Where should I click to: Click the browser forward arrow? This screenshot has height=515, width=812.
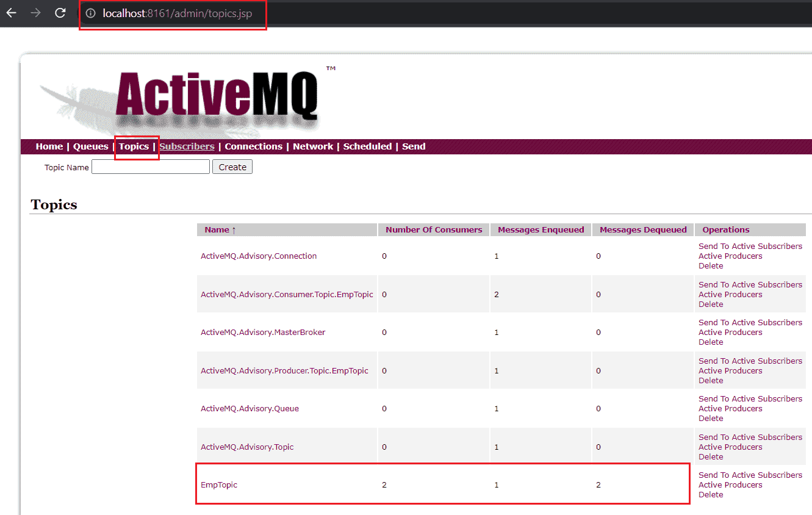35,13
